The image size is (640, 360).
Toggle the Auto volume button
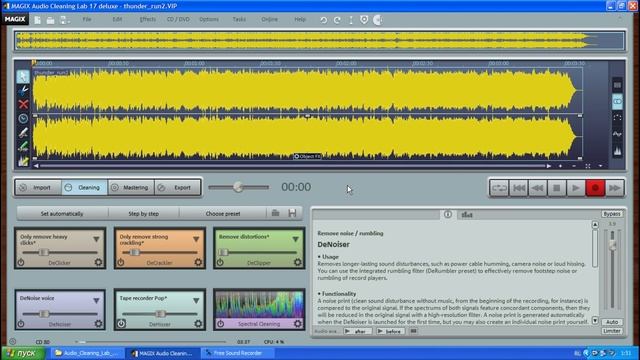click(611, 322)
